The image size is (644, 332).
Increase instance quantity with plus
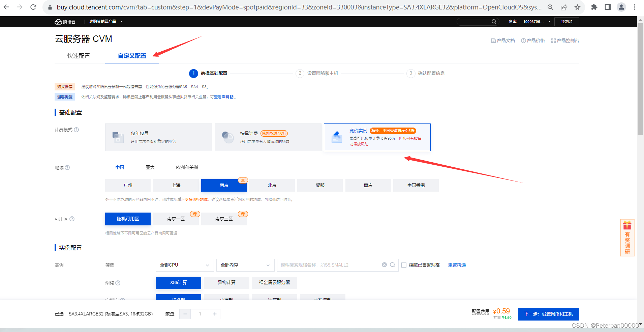point(215,314)
